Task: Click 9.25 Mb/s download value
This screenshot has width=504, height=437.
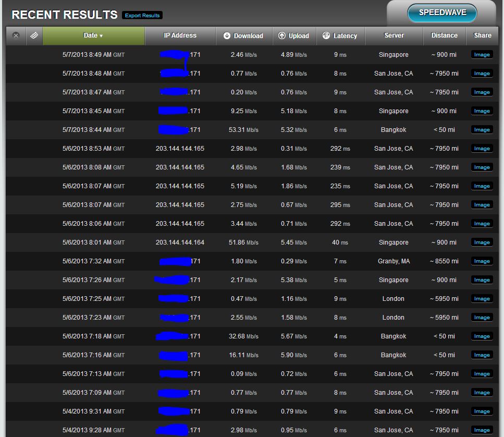Action: tap(243, 111)
